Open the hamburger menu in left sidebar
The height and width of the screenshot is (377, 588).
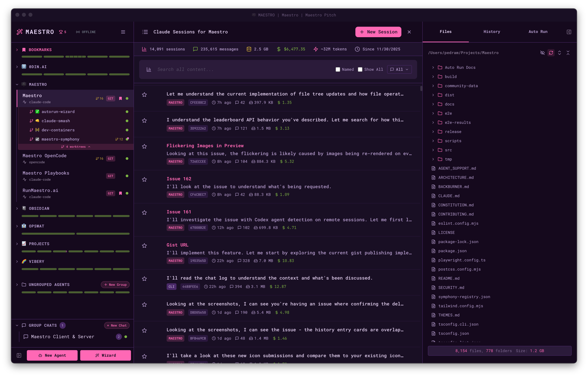tap(123, 32)
